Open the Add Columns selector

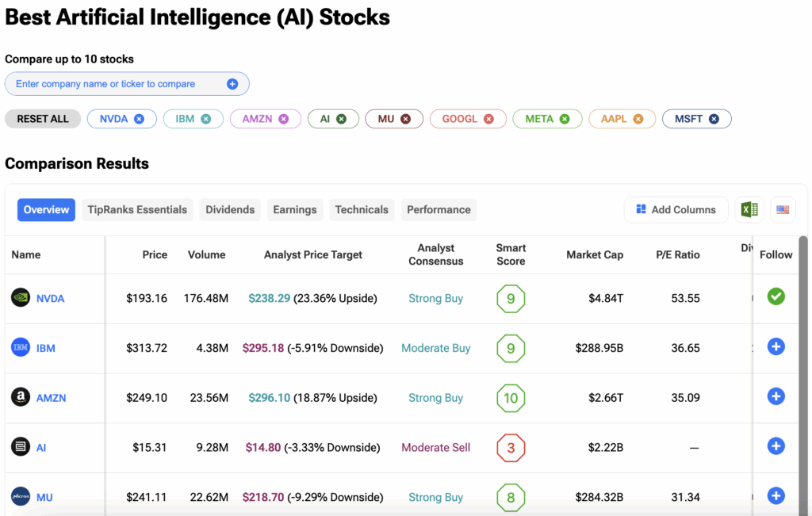676,210
